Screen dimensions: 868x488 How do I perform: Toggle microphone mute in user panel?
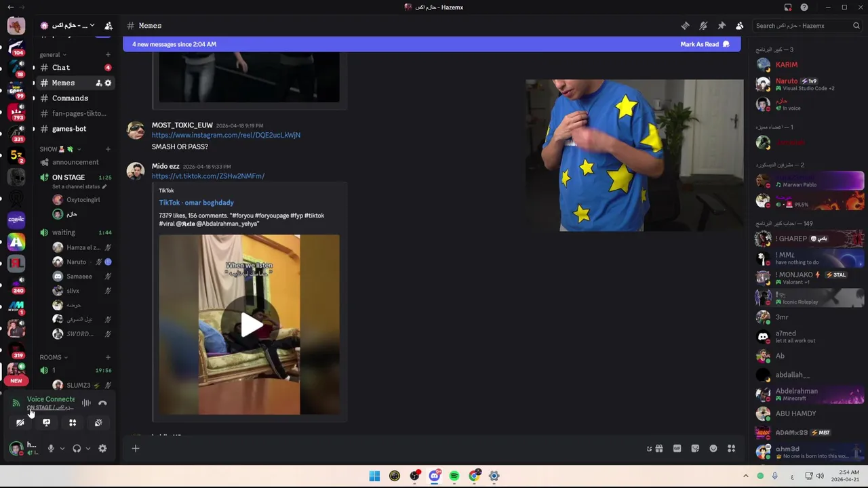click(x=51, y=448)
